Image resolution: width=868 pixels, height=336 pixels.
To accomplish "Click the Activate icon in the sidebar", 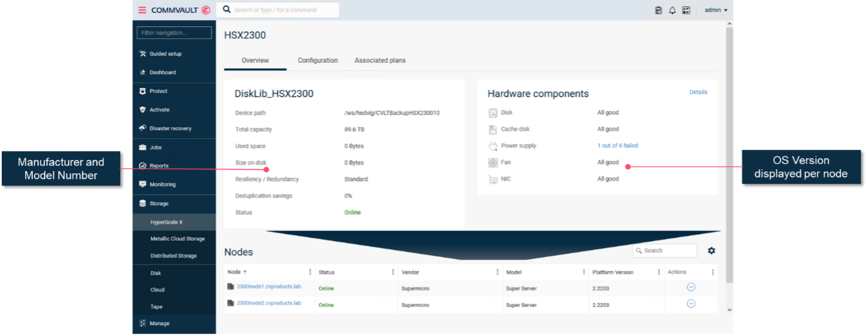I will [142, 109].
